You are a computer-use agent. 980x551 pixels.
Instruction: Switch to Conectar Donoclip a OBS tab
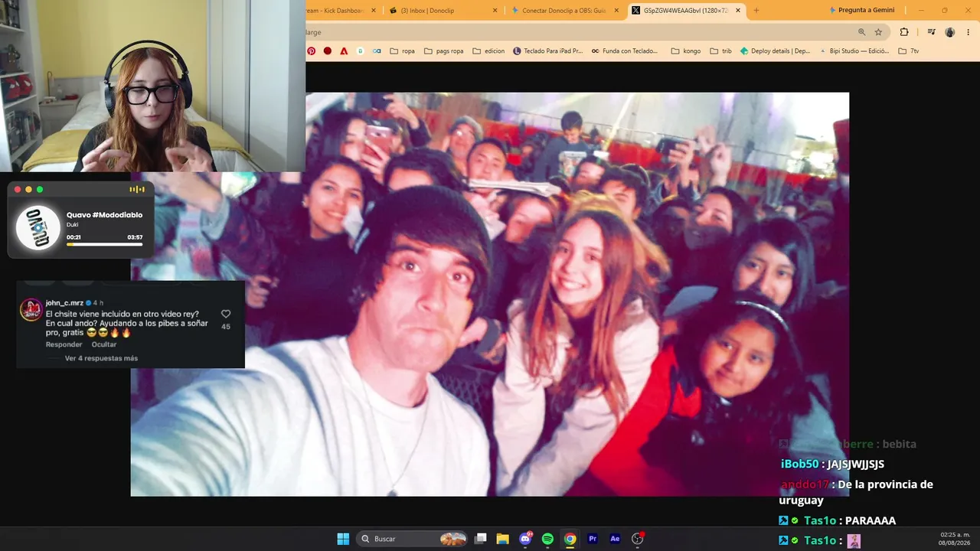tap(563, 11)
